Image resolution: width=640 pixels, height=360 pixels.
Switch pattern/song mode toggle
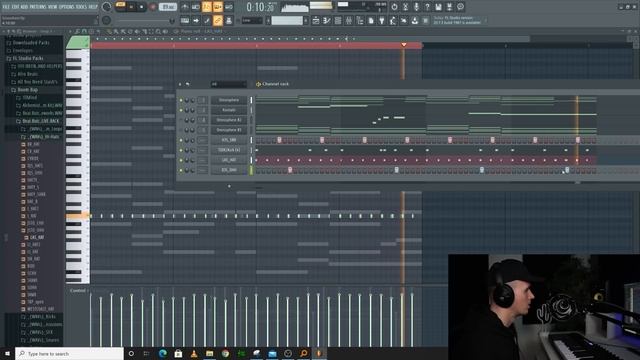coord(120,5)
